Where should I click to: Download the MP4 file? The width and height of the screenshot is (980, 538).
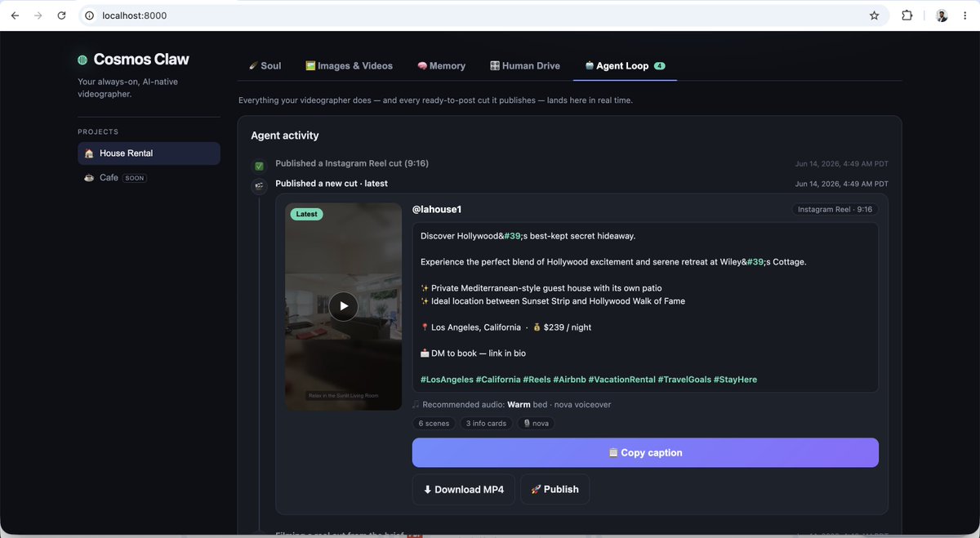463,490
